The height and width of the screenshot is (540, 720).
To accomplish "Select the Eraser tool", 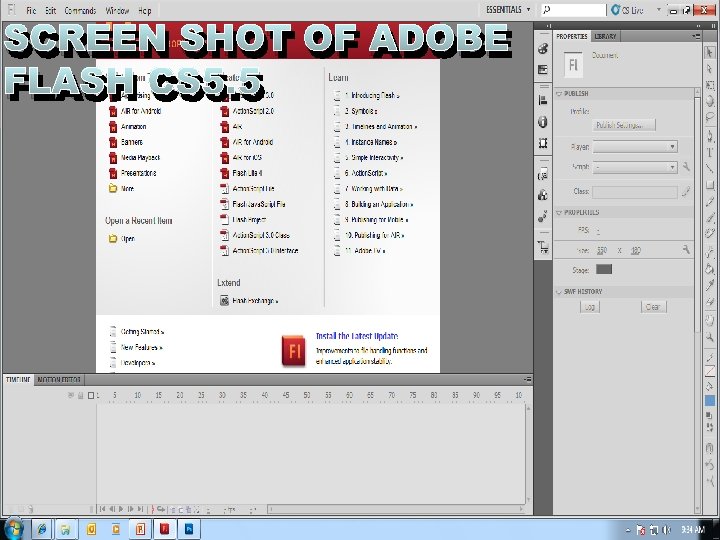I will 710,301.
